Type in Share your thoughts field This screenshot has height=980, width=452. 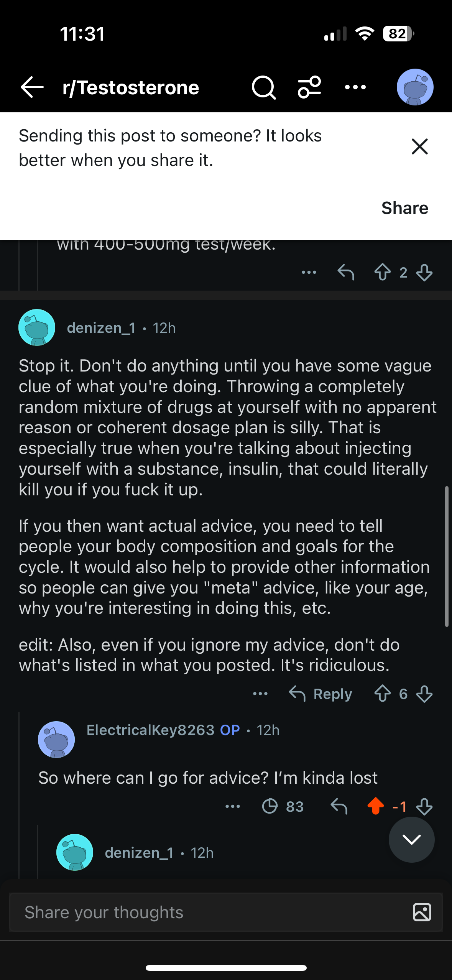click(207, 913)
